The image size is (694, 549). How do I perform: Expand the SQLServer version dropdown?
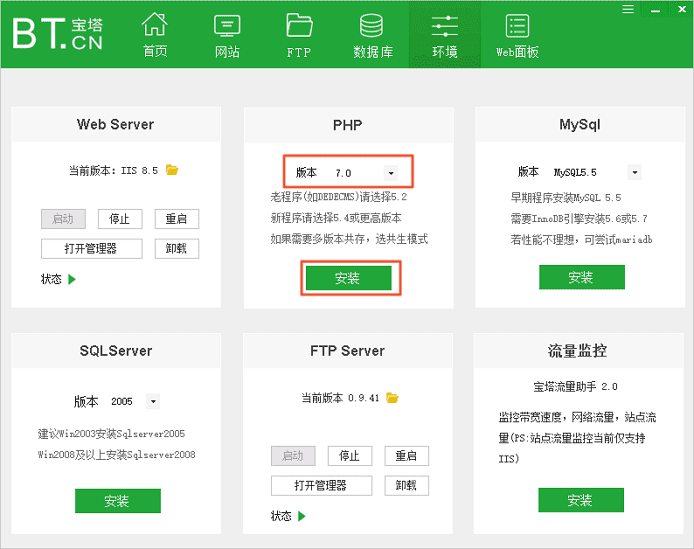[x=153, y=401]
